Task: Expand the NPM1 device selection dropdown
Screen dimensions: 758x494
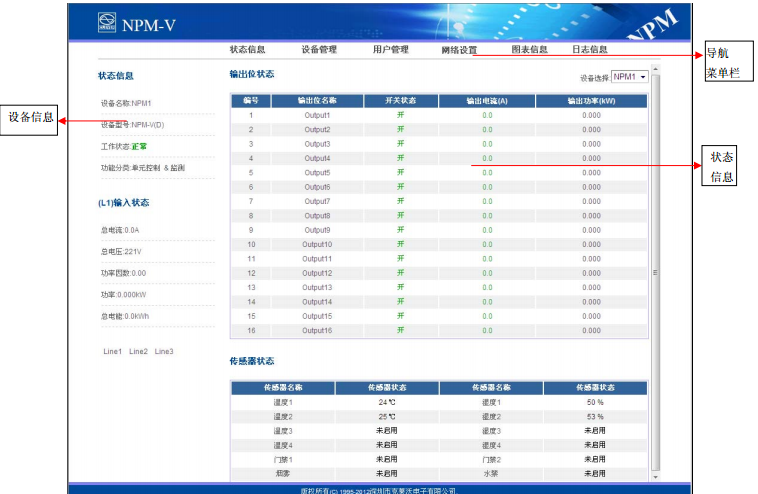Action: coord(630,77)
